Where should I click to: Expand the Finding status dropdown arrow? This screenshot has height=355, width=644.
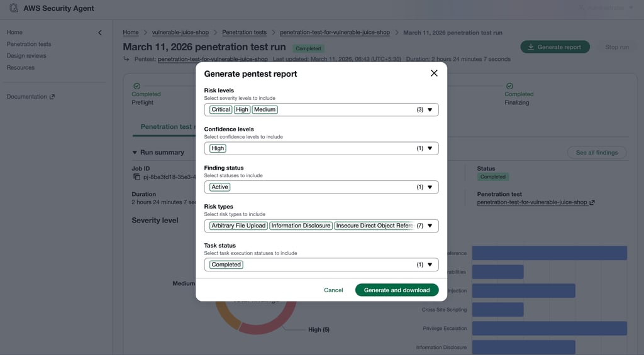pos(430,187)
